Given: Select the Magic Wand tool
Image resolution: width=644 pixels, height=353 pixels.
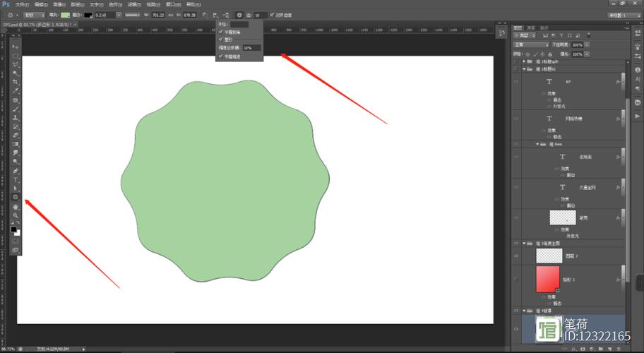Looking at the screenshot, I should (x=16, y=73).
